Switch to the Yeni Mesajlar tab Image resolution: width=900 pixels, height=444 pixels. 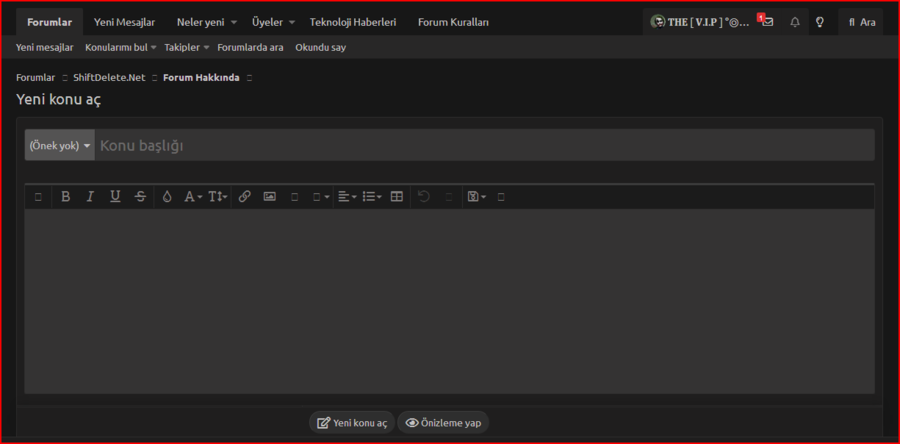coord(124,22)
